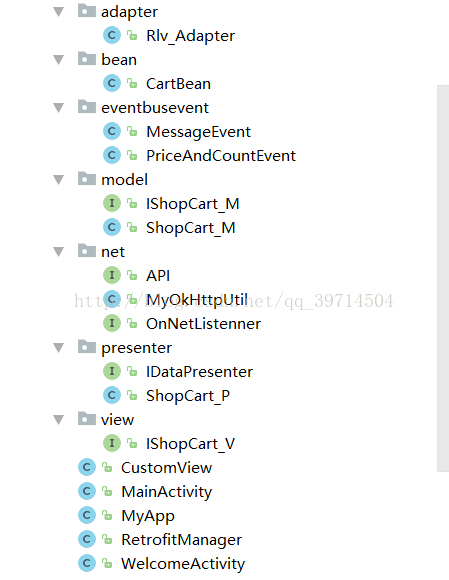Click the bean folder icon
449x580 pixels.
[87, 58]
